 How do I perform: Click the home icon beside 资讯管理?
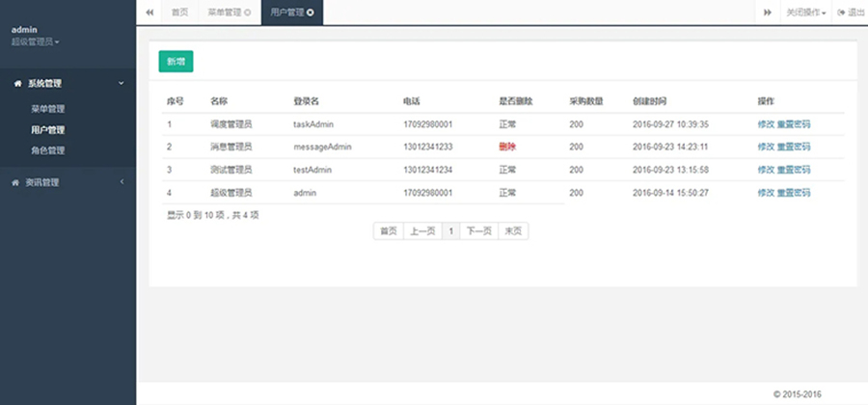pyautogui.click(x=15, y=182)
